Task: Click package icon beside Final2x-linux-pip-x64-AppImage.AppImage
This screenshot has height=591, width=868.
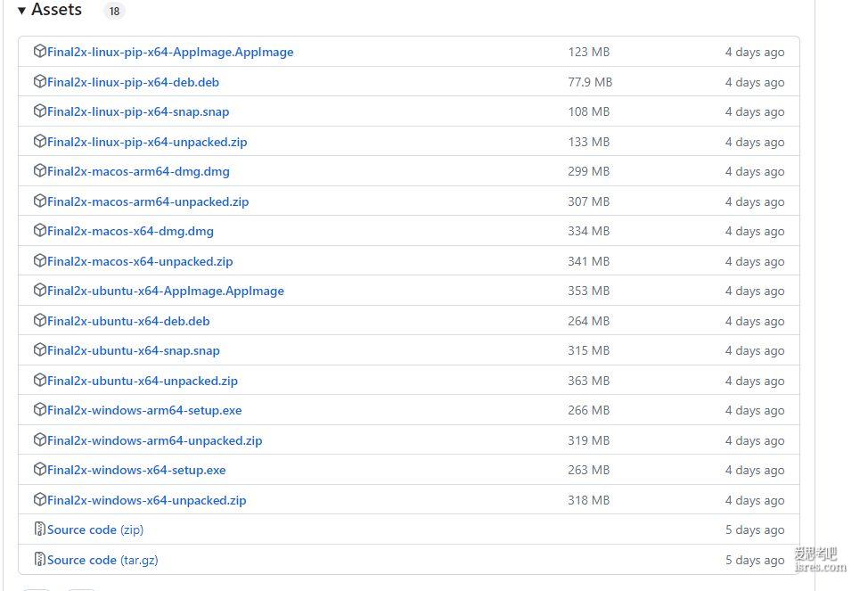Action: pos(40,51)
